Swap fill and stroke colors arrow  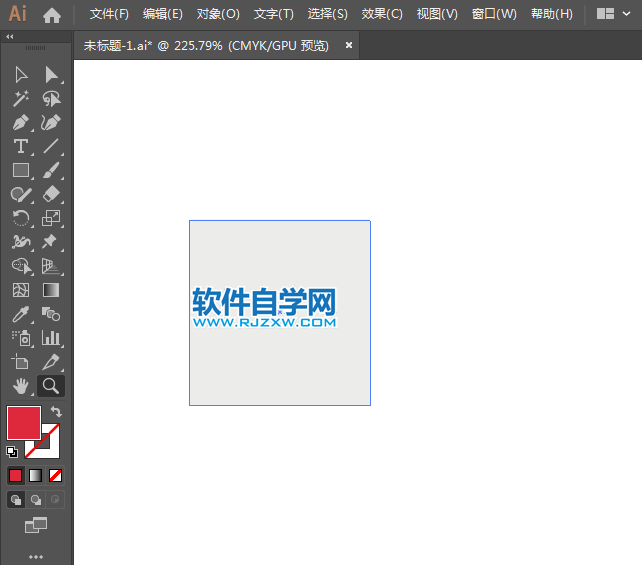pos(56,411)
